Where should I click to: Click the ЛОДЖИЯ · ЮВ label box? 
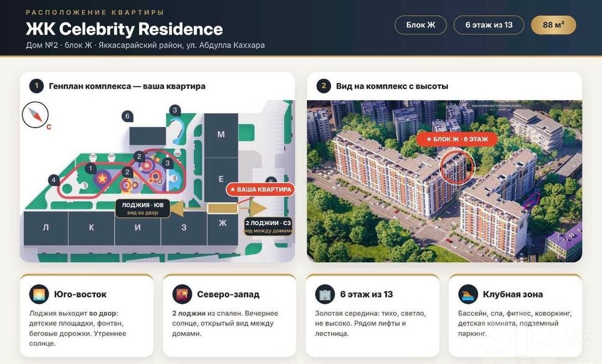point(143,208)
